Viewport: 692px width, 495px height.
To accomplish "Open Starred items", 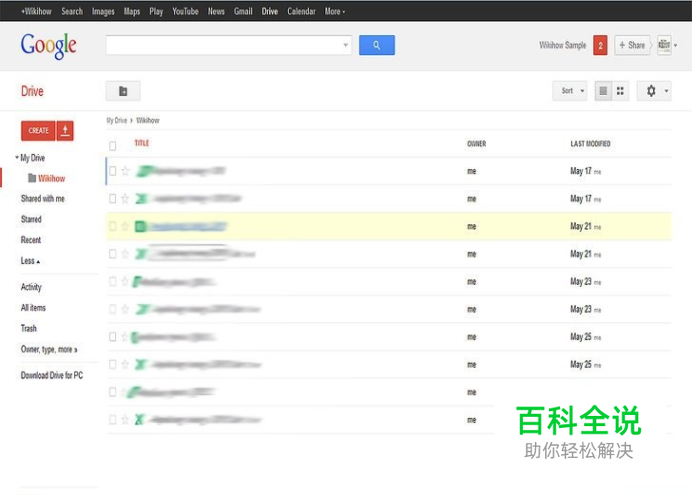I will pos(31,219).
